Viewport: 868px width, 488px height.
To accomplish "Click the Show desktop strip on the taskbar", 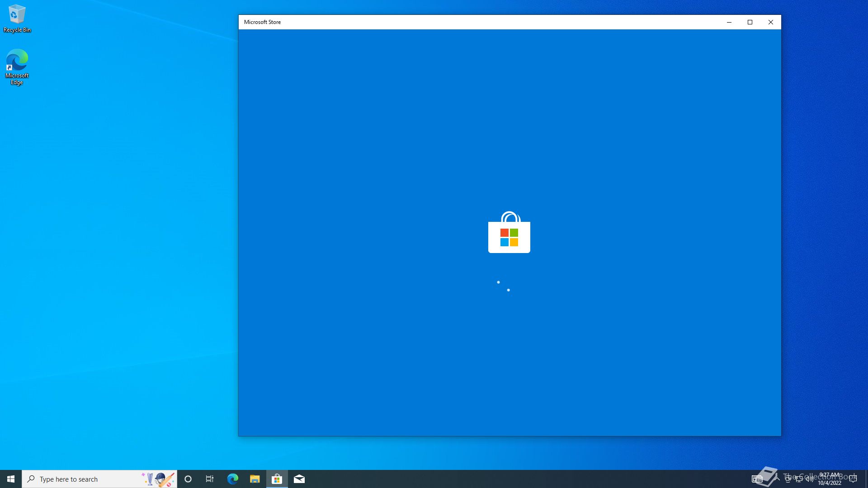I will pos(866,479).
